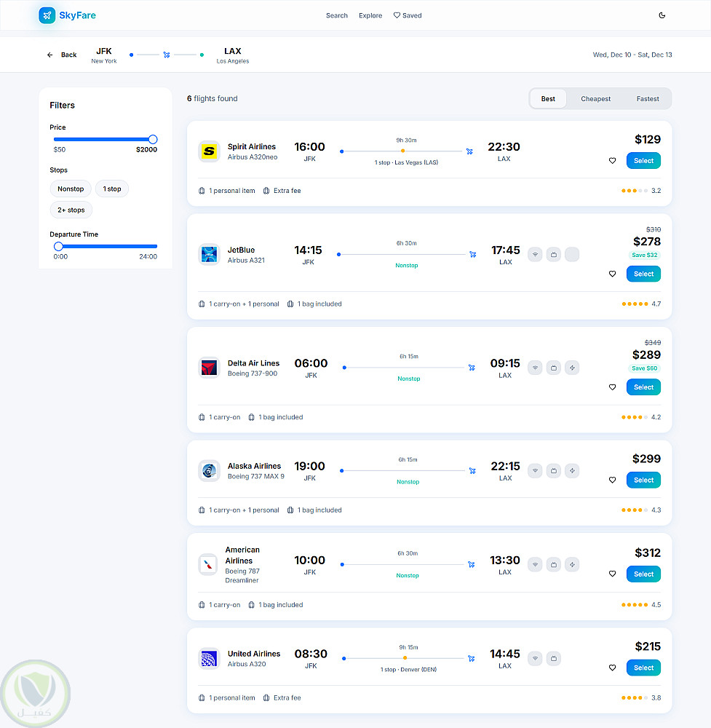Viewport: 711px width, 728px height.
Task: Click the empty amenity icon on JetBlue flight
Action: 572,254
